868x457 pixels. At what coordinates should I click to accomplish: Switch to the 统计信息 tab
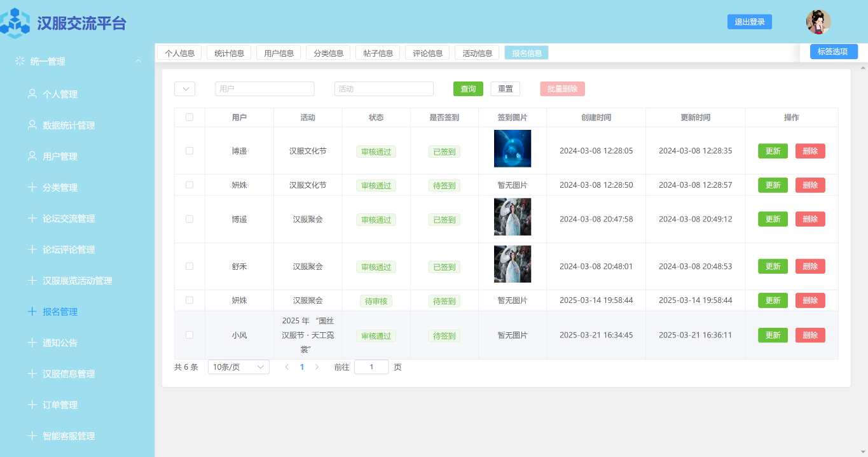[x=229, y=53]
